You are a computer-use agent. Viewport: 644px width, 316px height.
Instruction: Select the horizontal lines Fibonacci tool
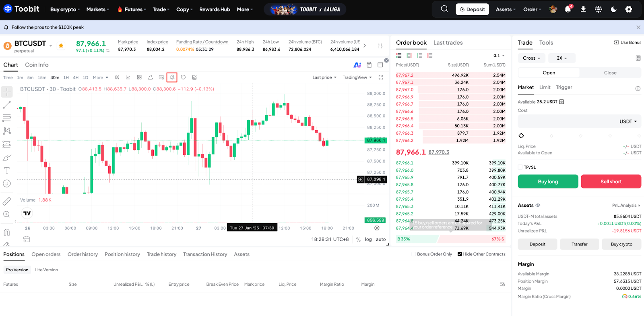click(7, 118)
